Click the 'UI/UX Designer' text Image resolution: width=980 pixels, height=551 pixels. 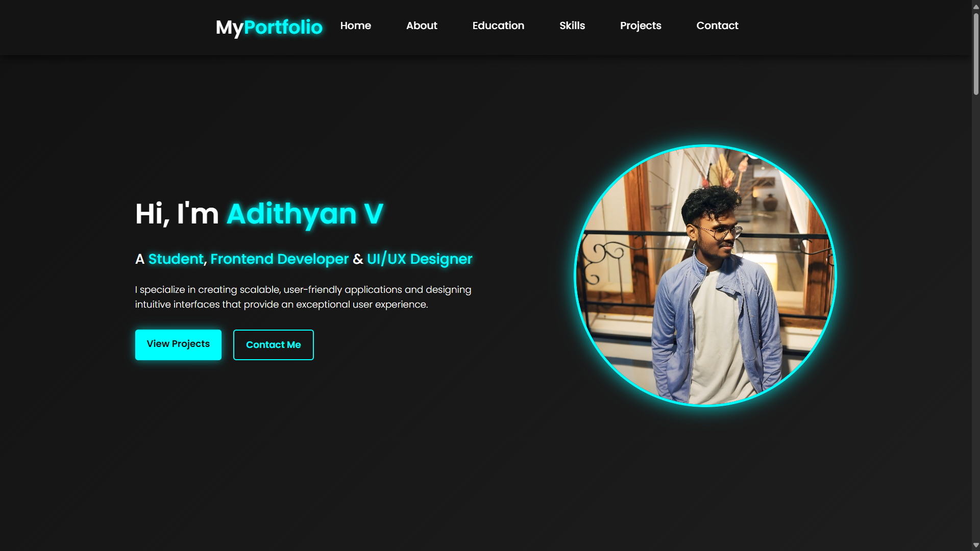tap(420, 259)
